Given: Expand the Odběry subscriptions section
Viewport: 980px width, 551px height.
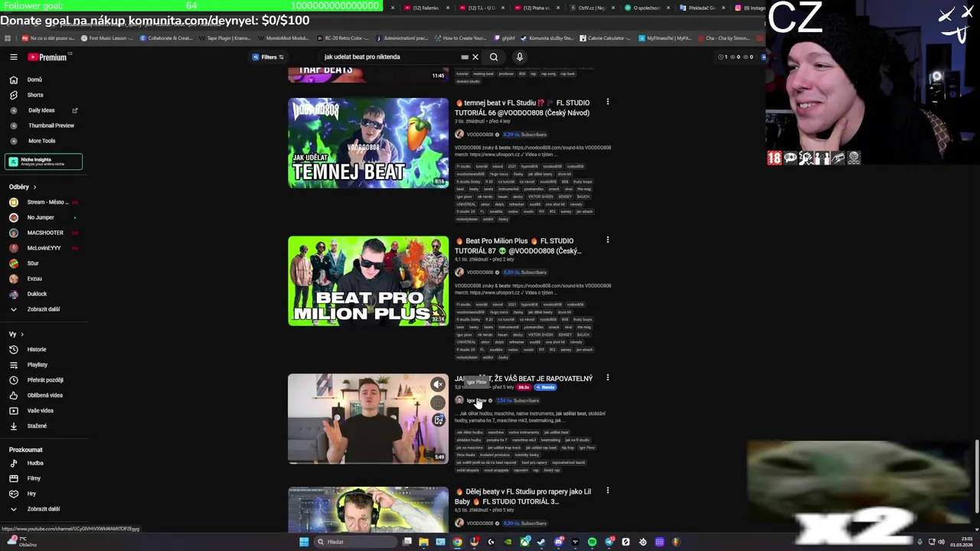Looking at the screenshot, I should pos(23,187).
